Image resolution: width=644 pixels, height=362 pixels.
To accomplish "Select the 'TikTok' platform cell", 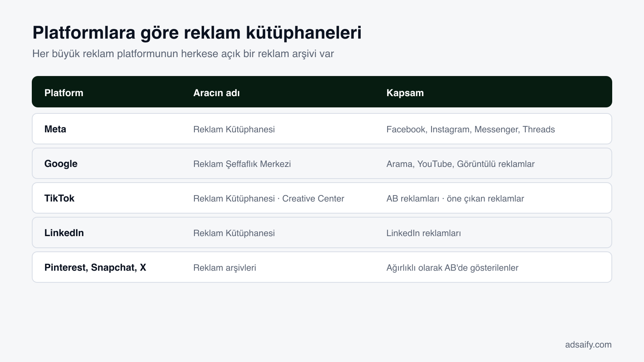I will coord(59,198).
